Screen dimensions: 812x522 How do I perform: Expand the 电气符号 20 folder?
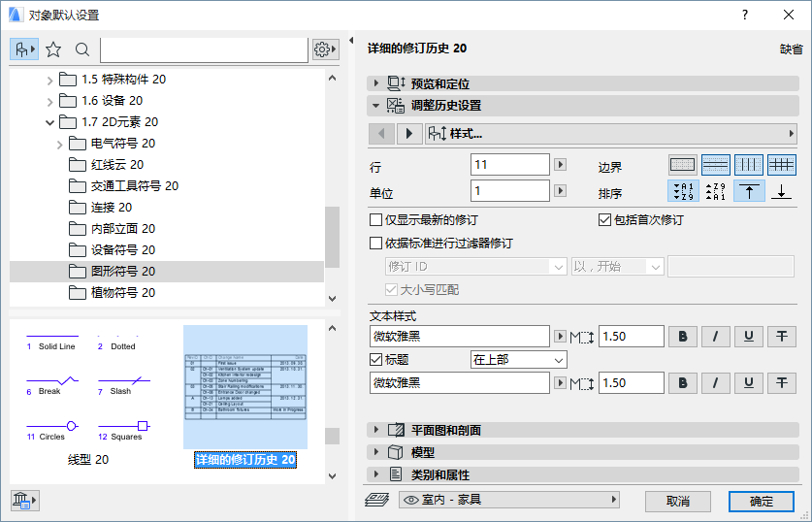(x=59, y=144)
